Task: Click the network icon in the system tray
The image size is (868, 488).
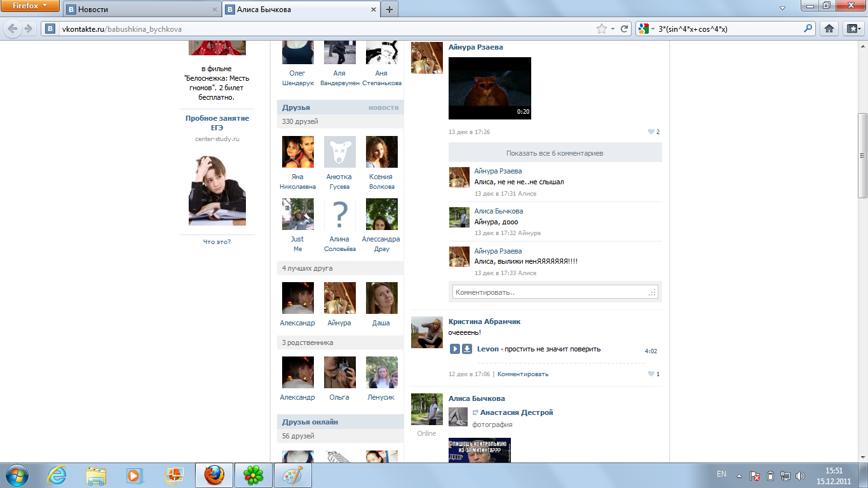Action: pos(785,475)
